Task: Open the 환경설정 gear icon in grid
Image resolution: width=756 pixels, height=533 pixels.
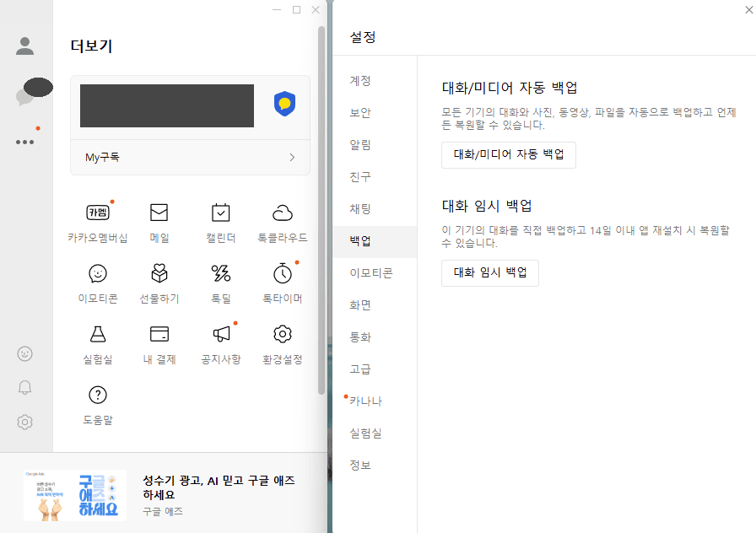Action: click(283, 334)
